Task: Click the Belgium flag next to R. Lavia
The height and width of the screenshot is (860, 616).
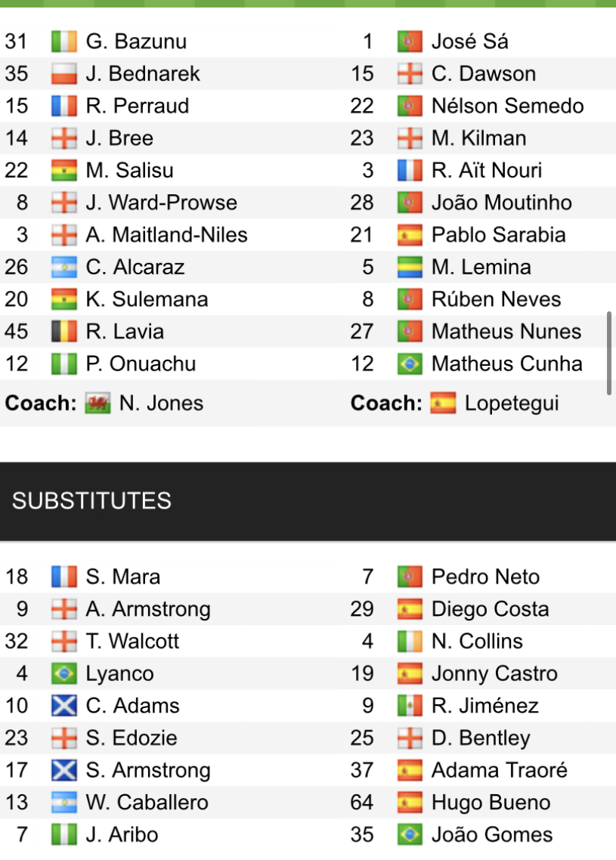Action: pos(64,332)
